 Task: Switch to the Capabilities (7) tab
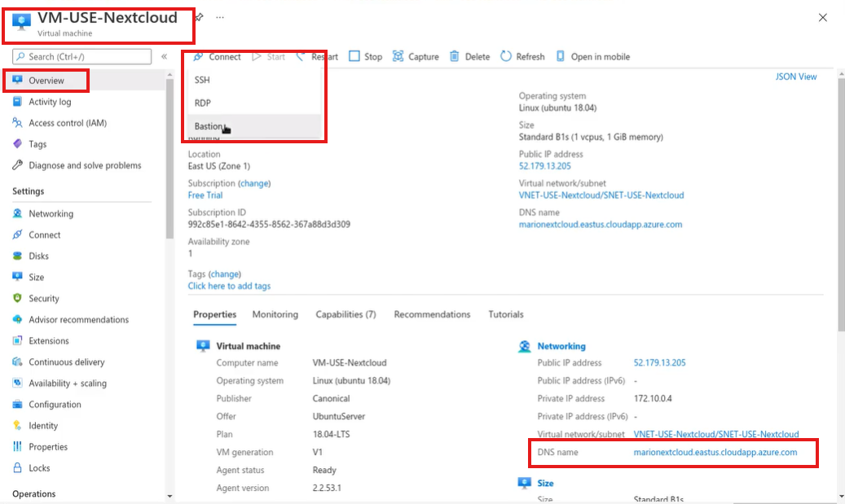coord(345,314)
